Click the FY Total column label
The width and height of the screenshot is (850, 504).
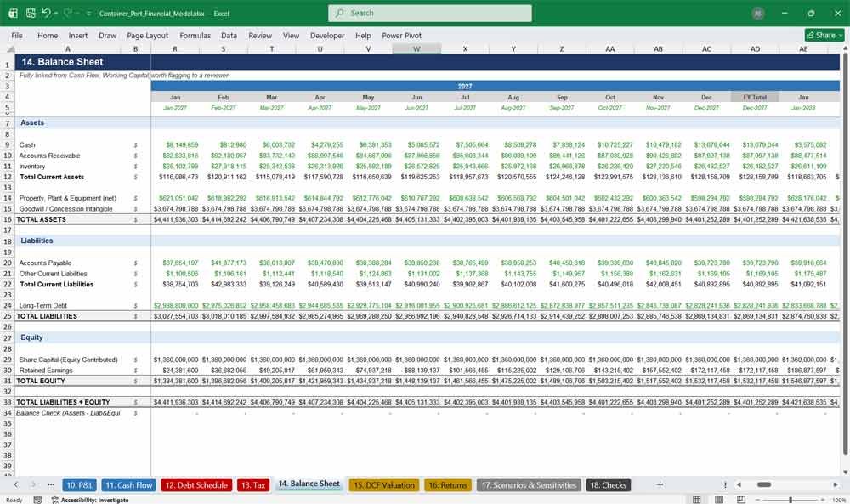click(x=755, y=97)
